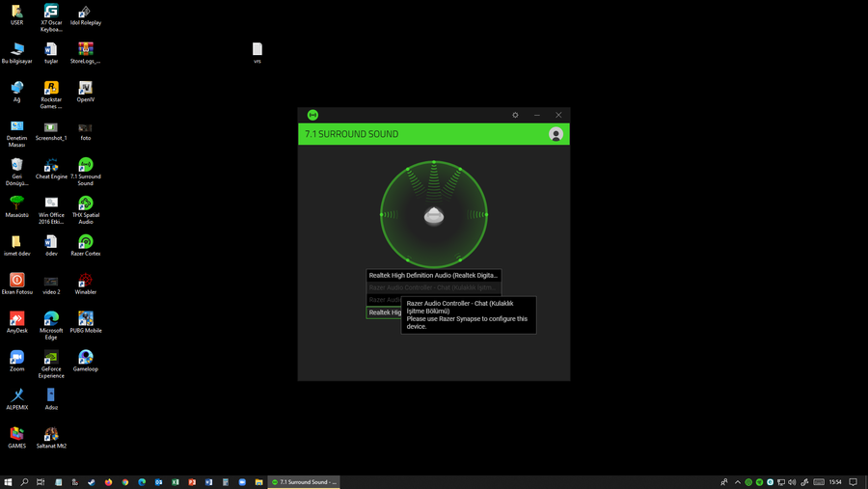The image size is (868, 489).
Task: Select PUBG Mobile desktop icon
Action: click(x=85, y=323)
